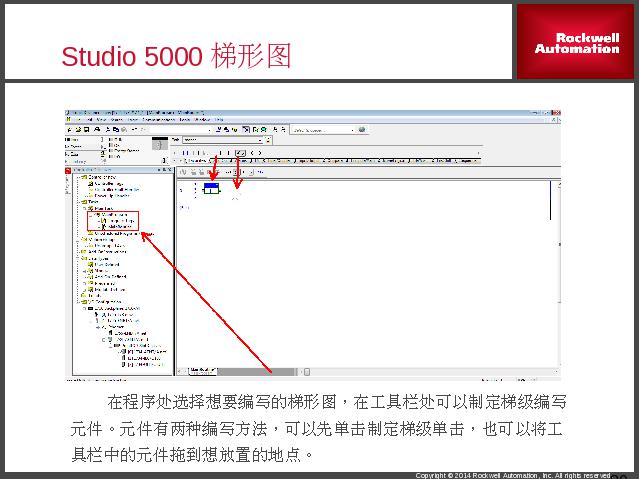Select MainRoutine in the organizer tree
This screenshot has width=640, height=480.
tap(117, 227)
